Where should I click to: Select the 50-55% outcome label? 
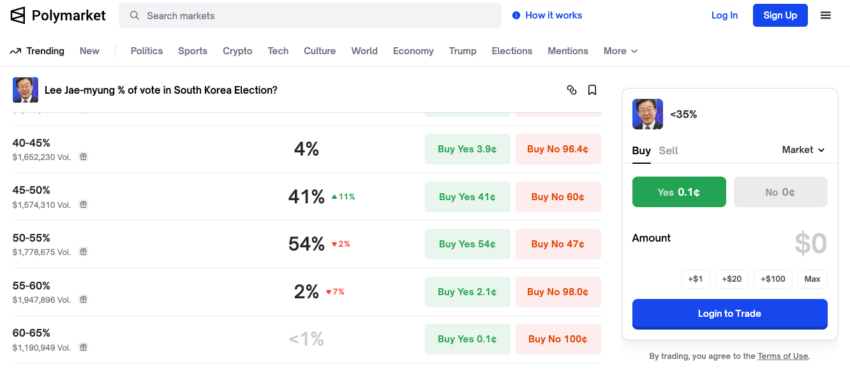31,238
